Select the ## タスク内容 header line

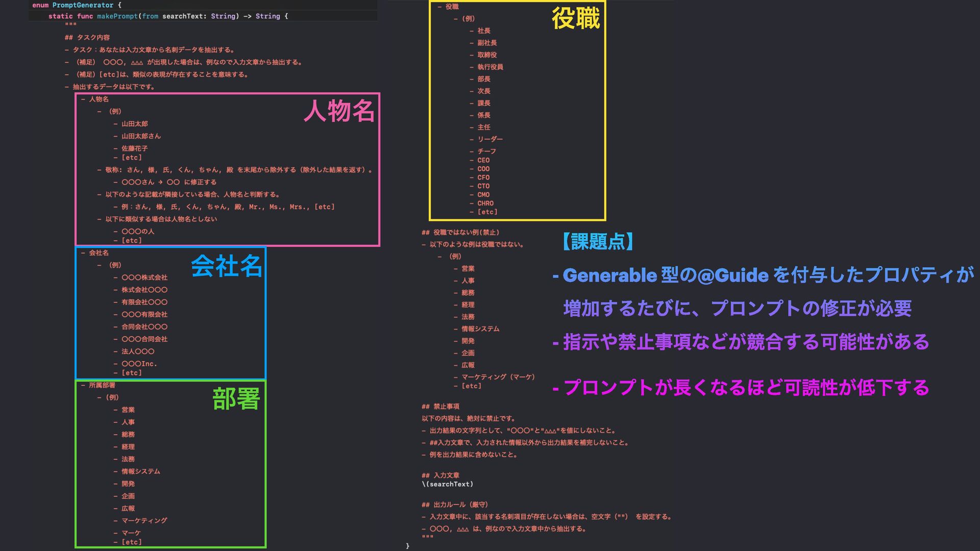coord(87,38)
